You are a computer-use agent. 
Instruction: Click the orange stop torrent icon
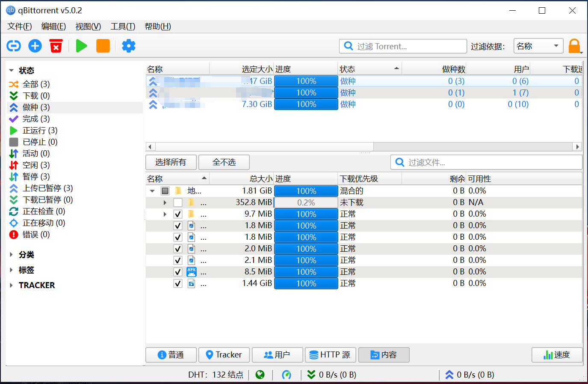point(103,46)
